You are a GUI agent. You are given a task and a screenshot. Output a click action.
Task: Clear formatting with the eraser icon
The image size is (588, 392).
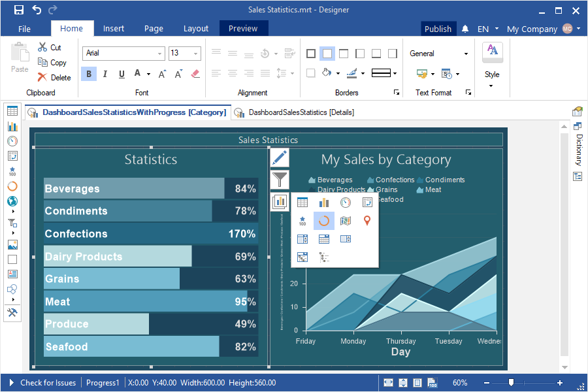[x=195, y=74]
